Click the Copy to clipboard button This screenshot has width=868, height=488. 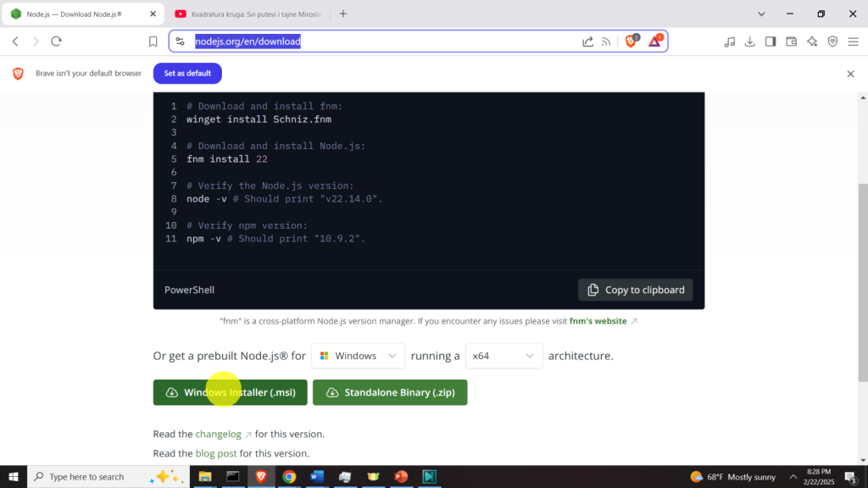(636, 290)
